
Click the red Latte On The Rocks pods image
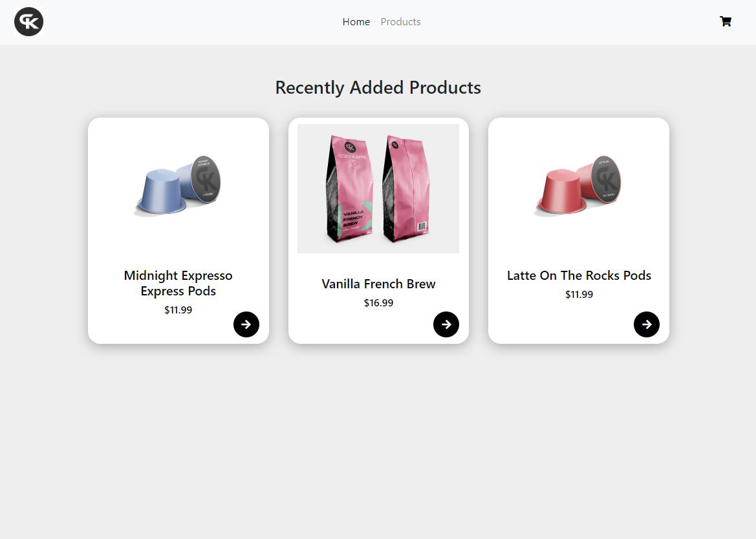pos(578,188)
